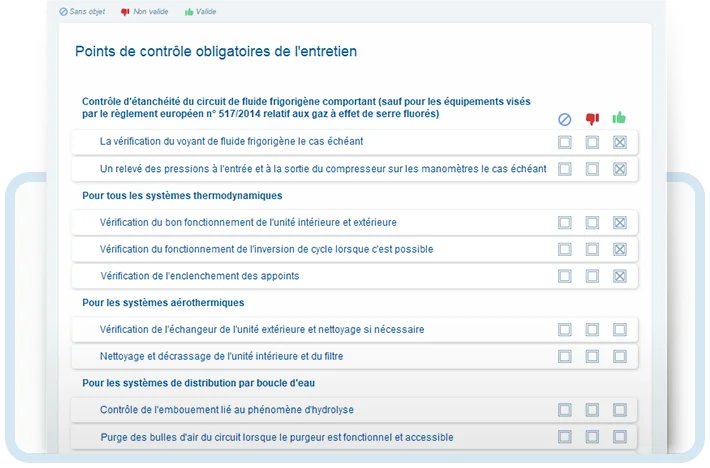Mark bon fonctionnement de l'unité as Non valide
The height and width of the screenshot is (468, 710).
click(x=592, y=223)
